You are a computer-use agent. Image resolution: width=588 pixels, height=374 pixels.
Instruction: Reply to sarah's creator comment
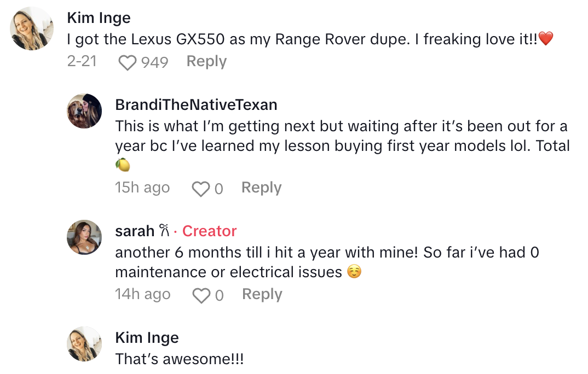tap(262, 294)
